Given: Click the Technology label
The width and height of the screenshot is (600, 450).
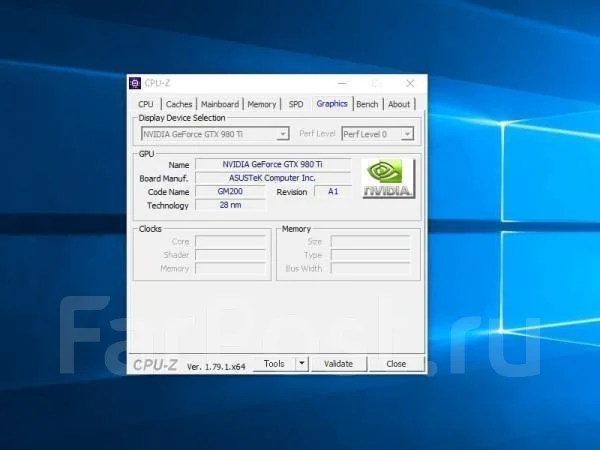Looking at the screenshot, I should point(168,206).
